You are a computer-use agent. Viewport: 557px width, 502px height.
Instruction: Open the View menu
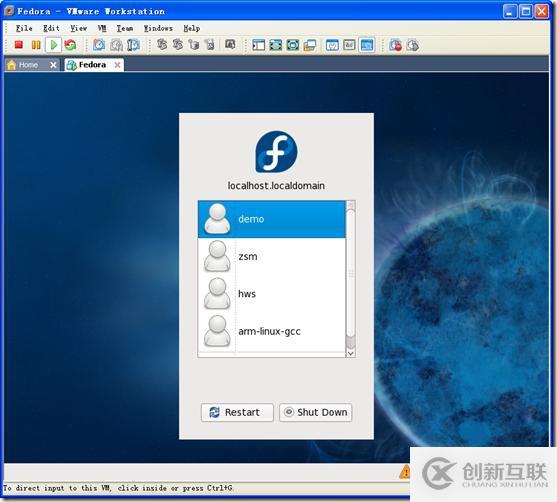point(78,28)
